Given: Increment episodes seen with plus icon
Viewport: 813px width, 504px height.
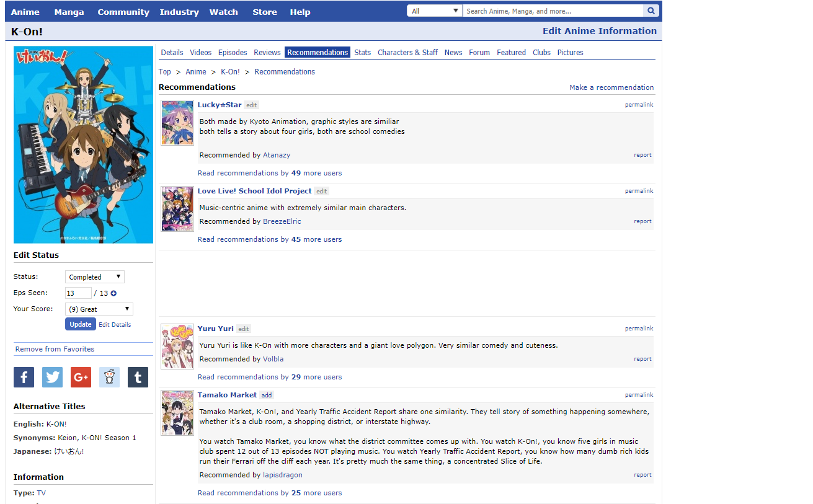Looking at the screenshot, I should coord(113,293).
